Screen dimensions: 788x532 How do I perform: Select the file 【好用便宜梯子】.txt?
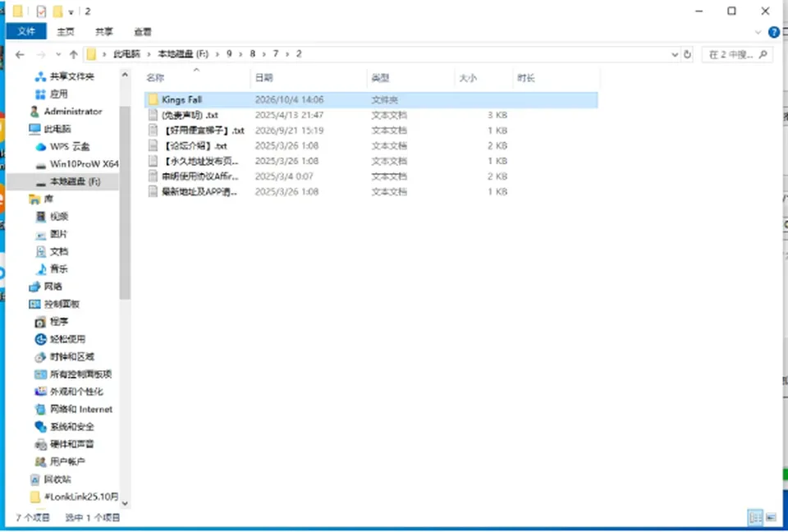coord(371,131)
